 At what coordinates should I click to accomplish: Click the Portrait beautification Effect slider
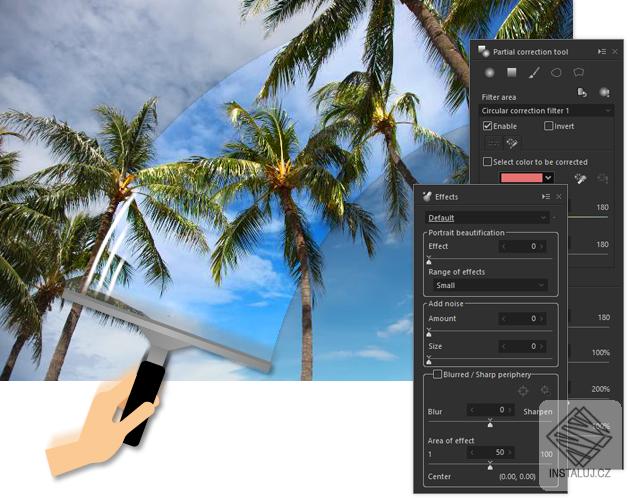[490, 259]
